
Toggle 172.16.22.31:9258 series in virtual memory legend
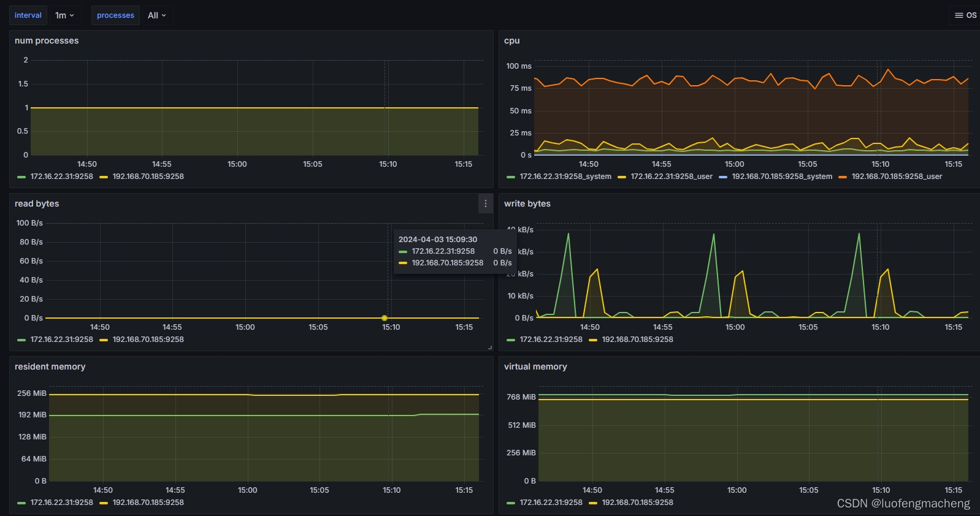[x=551, y=503]
